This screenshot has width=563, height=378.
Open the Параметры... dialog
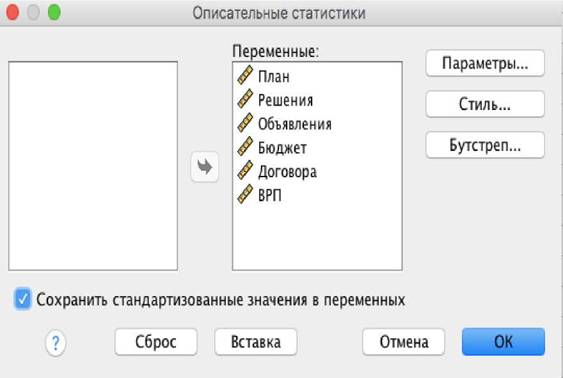point(485,63)
